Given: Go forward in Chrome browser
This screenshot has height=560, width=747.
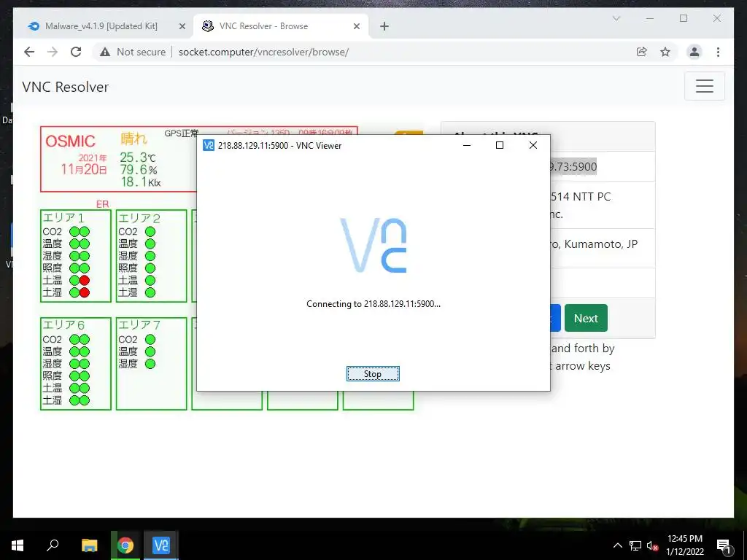Looking at the screenshot, I should pyautogui.click(x=53, y=52).
